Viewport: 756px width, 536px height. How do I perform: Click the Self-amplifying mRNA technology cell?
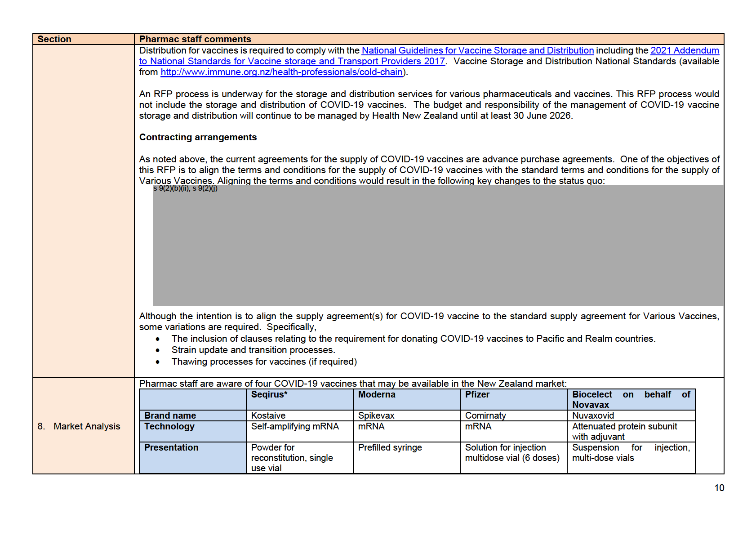click(295, 426)
